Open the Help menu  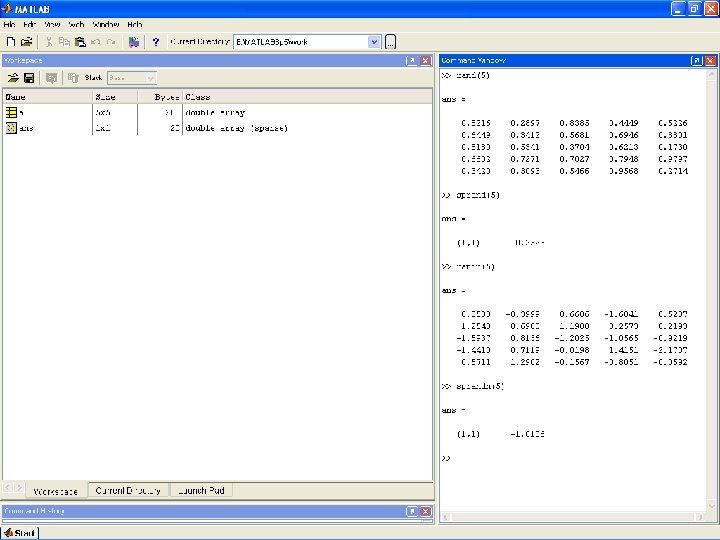pos(135,24)
